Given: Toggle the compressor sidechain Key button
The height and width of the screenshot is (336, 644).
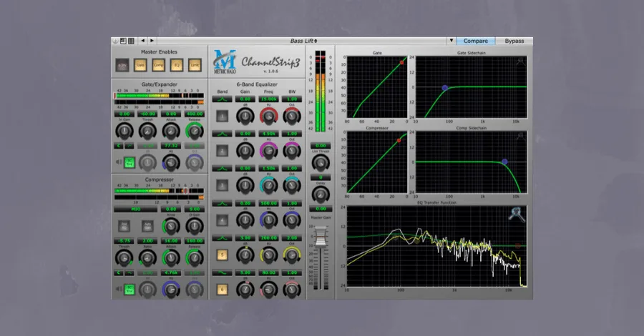Looking at the screenshot, I should pyautogui.click(x=130, y=290).
